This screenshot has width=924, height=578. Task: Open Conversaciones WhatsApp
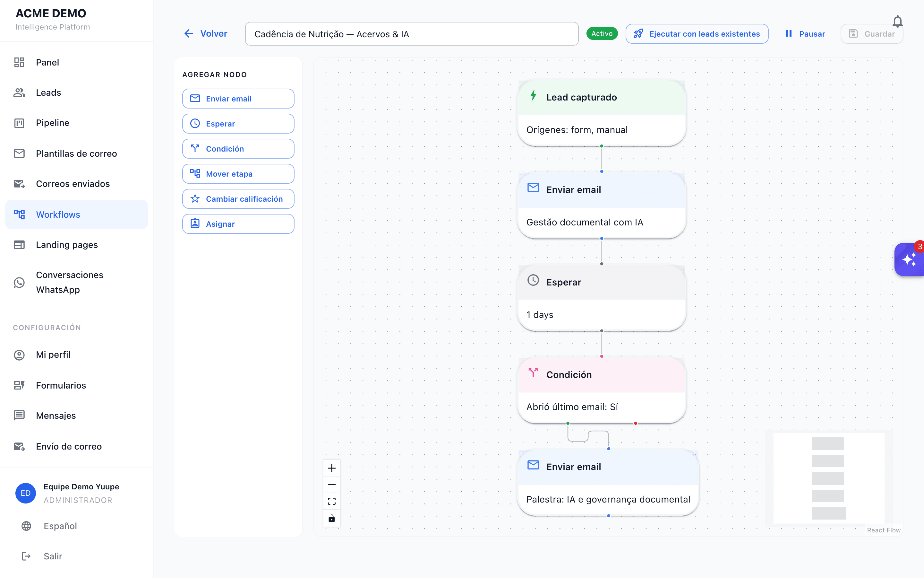click(x=76, y=283)
